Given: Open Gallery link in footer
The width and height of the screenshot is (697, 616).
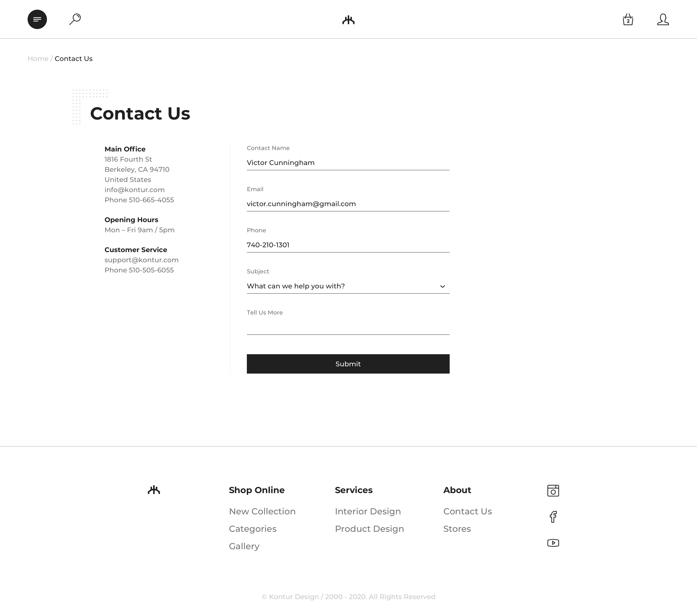Looking at the screenshot, I should point(244,546).
